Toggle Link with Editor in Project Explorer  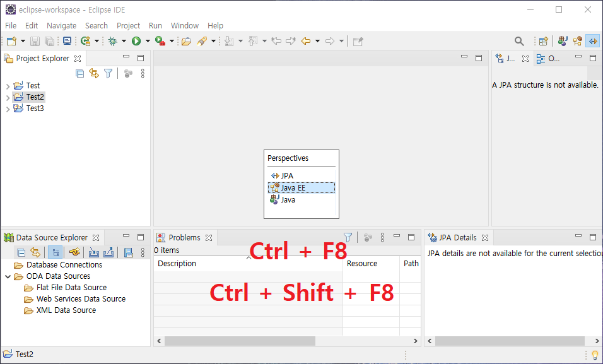[94, 73]
